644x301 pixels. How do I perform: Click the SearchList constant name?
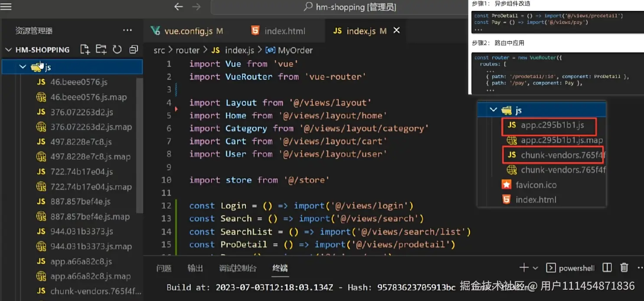pos(246,232)
